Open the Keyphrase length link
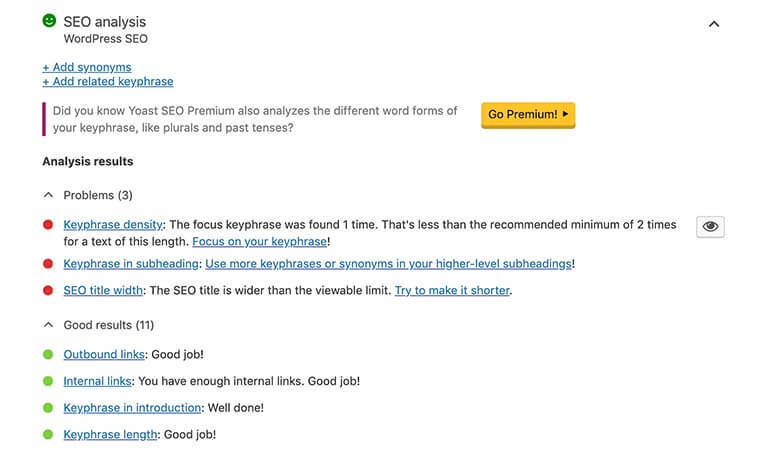 pyautogui.click(x=110, y=434)
